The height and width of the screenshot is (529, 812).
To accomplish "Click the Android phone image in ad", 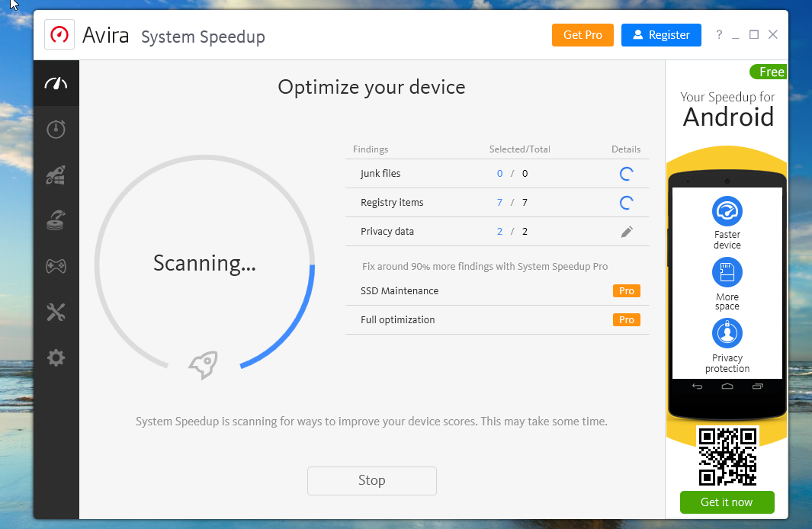I will pos(727,296).
